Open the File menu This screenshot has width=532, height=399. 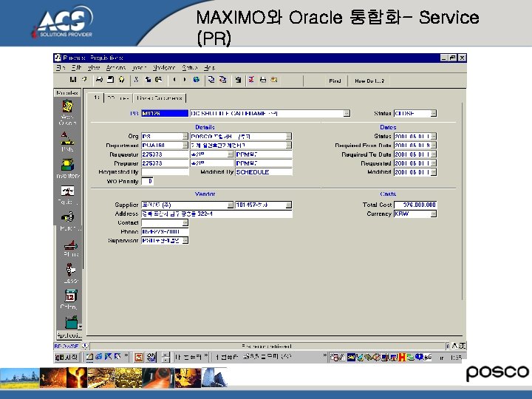(61, 68)
